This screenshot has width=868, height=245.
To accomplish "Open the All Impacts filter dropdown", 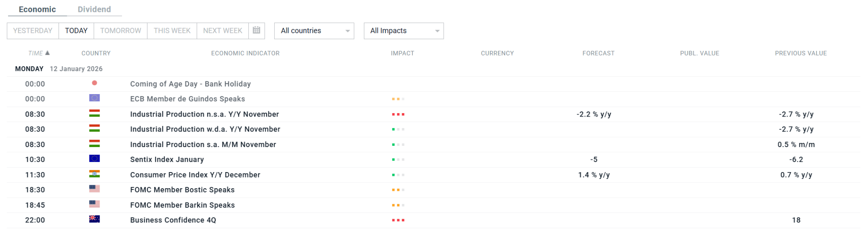I will (403, 31).
